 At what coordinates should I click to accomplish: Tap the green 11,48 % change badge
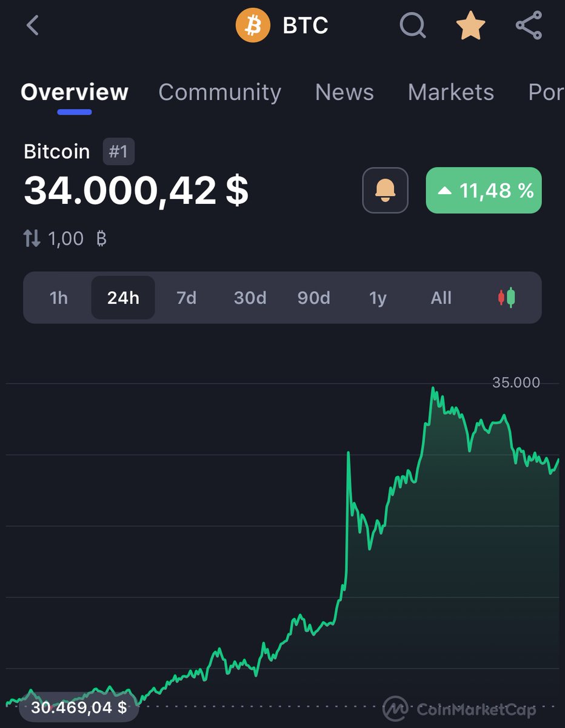click(x=484, y=190)
